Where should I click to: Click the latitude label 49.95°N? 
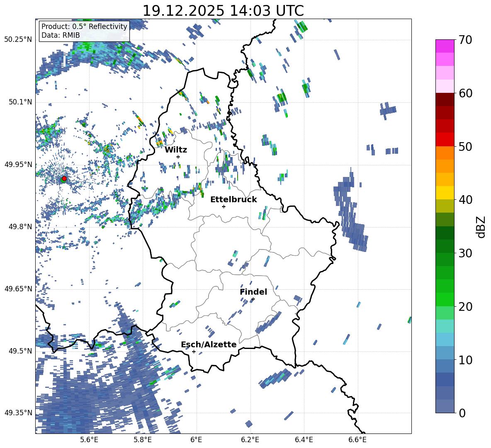point(18,164)
